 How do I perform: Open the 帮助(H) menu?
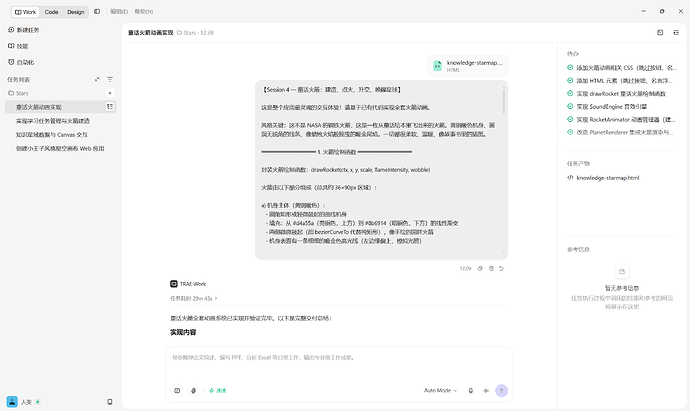coord(144,11)
